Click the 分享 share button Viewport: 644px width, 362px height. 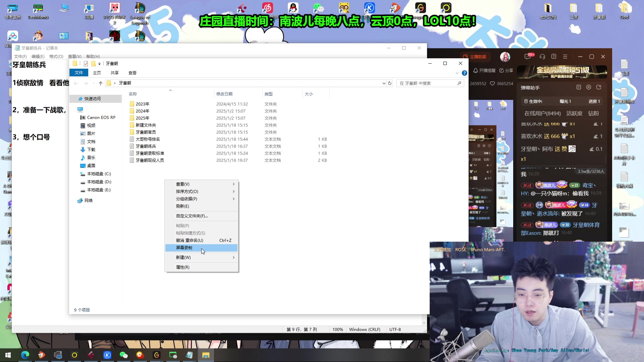[x=507, y=70]
